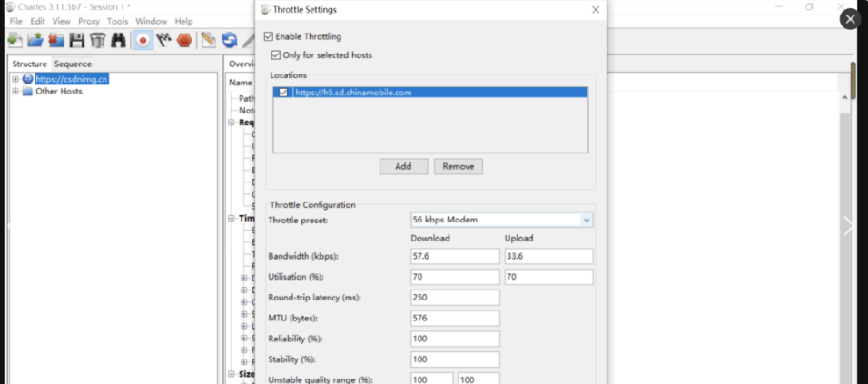Click the folder icon beside Other Hosts
Image resolution: width=868 pixels, height=384 pixels.
pyautogui.click(x=27, y=92)
